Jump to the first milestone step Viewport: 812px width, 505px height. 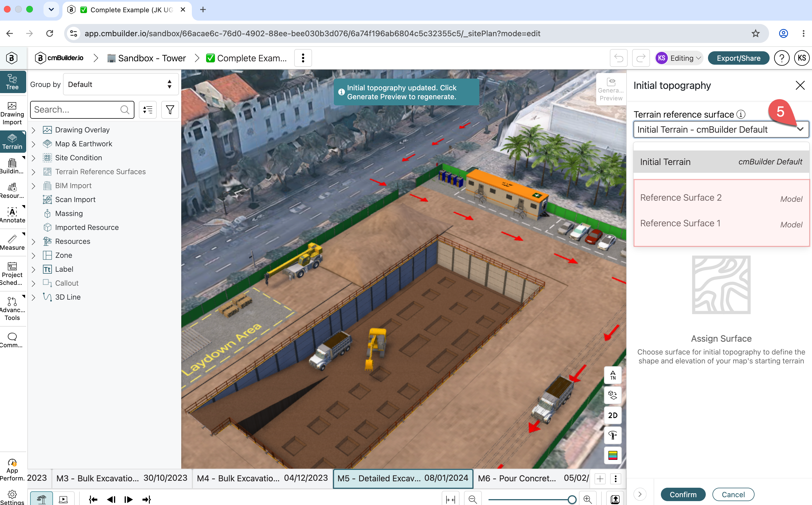point(93,499)
